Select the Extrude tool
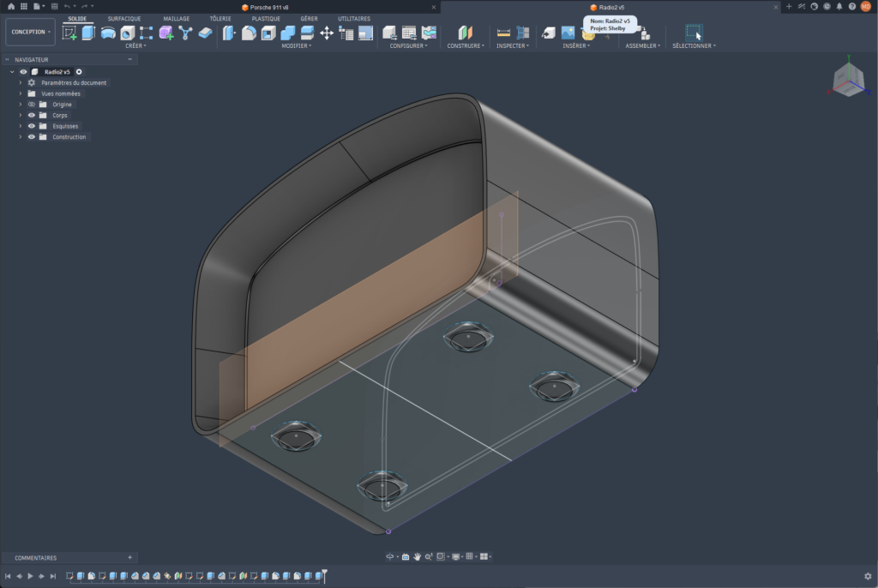The height and width of the screenshot is (588, 878). pos(88,33)
